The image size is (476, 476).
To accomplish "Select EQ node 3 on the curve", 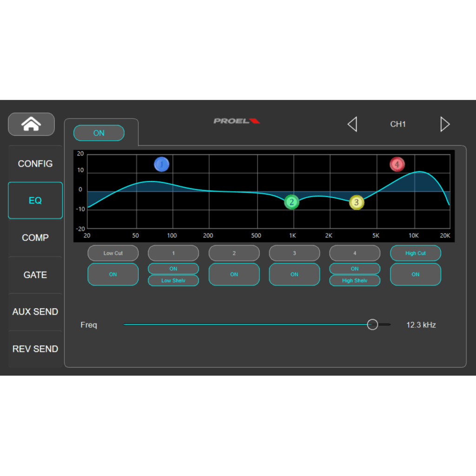I will (356, 202).
